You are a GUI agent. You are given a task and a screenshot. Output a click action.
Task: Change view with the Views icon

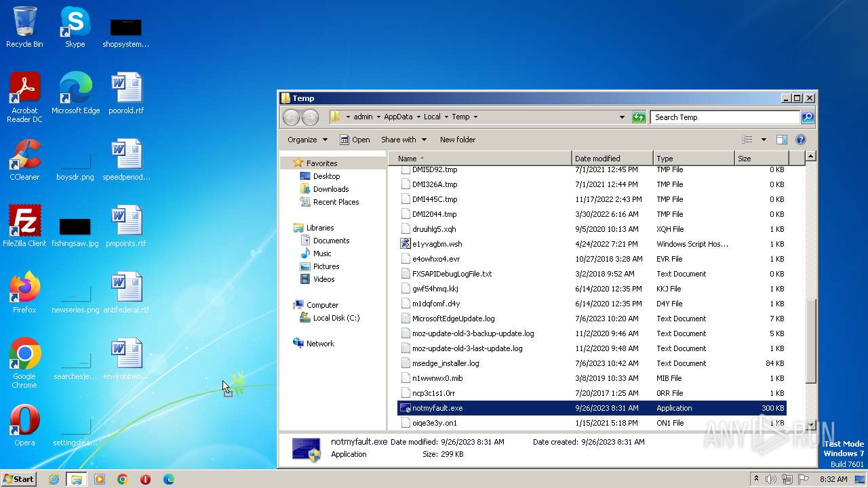747,140
